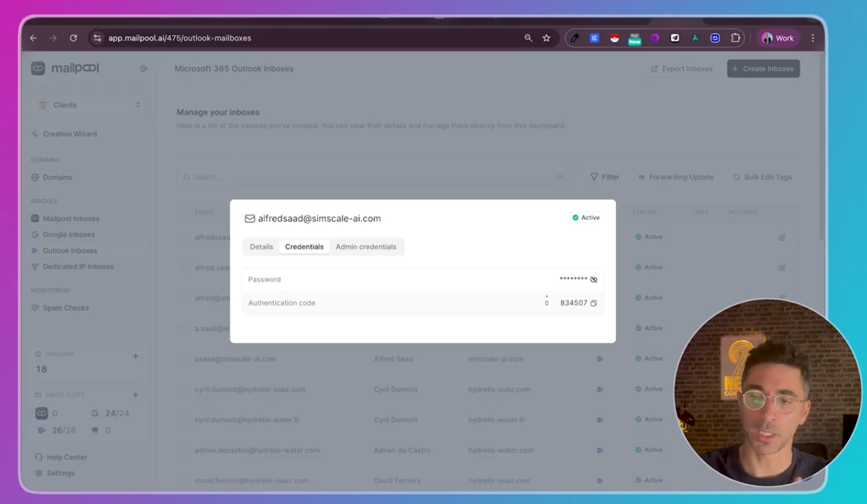Image resolution: width=867 pixels, height=504 pixels.
Task: Click the pen extension icon
Action: tap(575, 39)
